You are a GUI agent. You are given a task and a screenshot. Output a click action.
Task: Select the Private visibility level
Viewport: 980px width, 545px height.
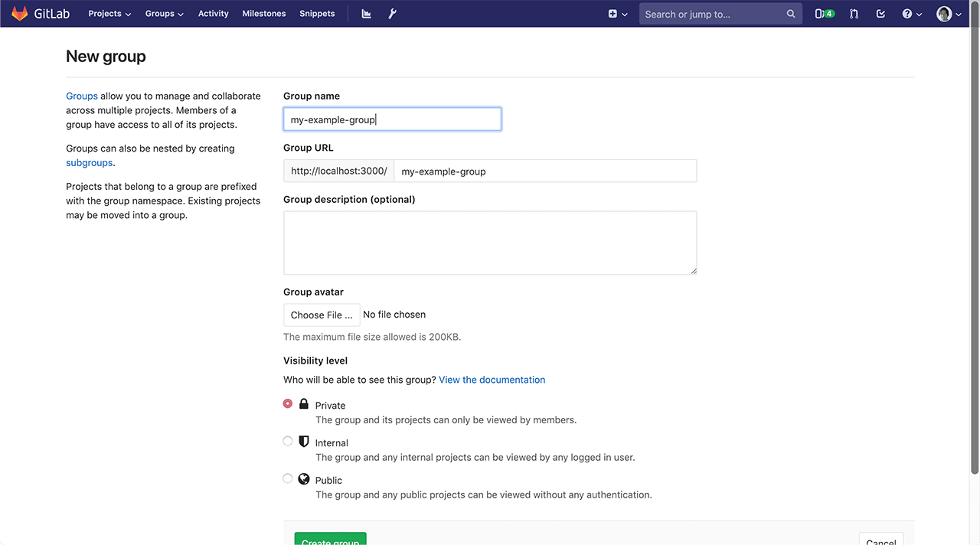tap(287, 403)
